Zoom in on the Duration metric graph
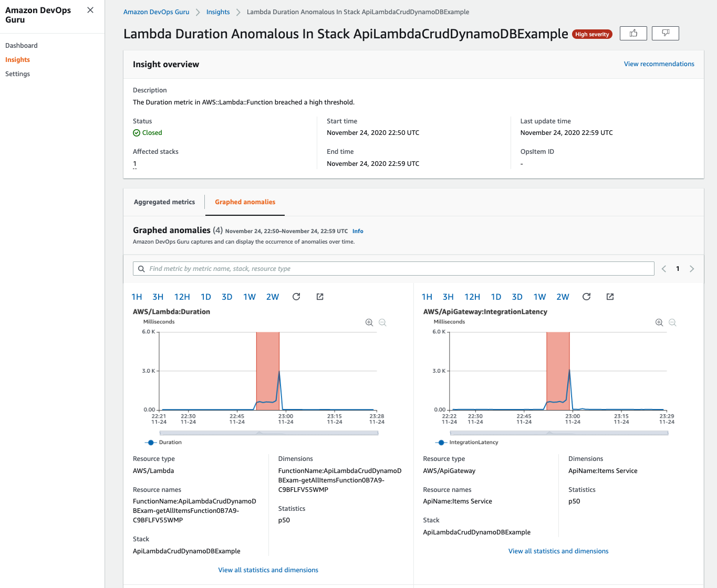717x588 pixels. 369,322
